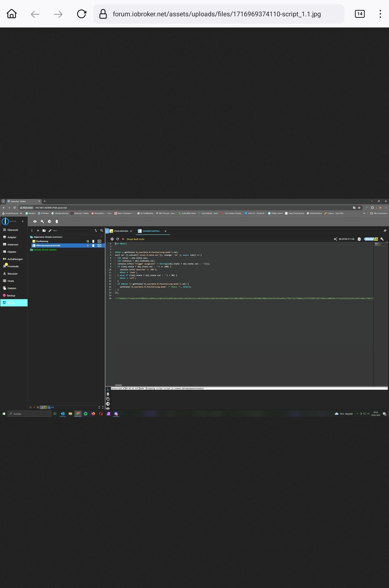This screenshot has width=389, height=588.
Task: Collapse the Allgemeine Skripte (common) folder
Action: [32, 237]
